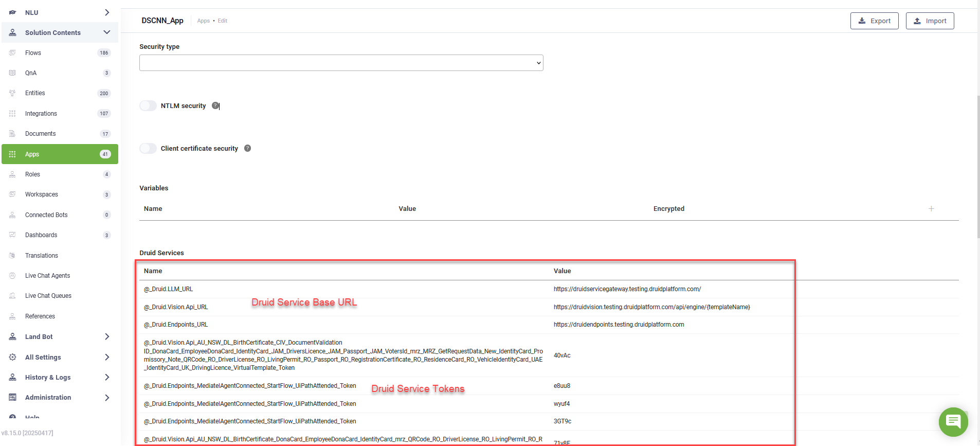Click the token value wyuf4
The width and height of the screenshot is (980, 446).
coord(561,404)
